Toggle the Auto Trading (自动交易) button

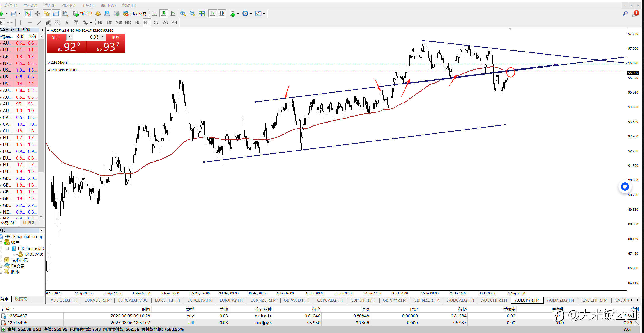(x=134, y=14)
